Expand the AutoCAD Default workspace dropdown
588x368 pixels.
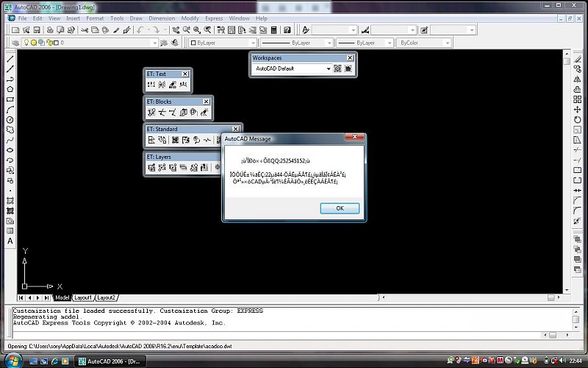(x=328, y=68)
